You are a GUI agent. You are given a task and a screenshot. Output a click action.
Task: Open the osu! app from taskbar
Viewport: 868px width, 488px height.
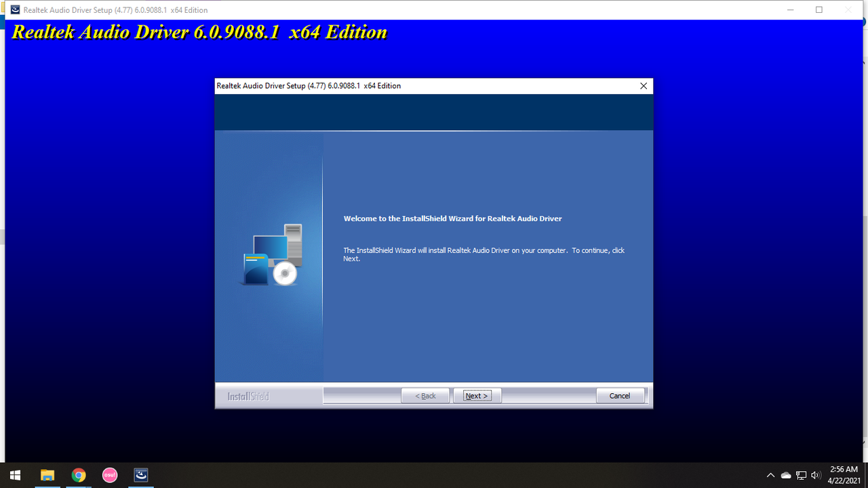pos(110,475)
